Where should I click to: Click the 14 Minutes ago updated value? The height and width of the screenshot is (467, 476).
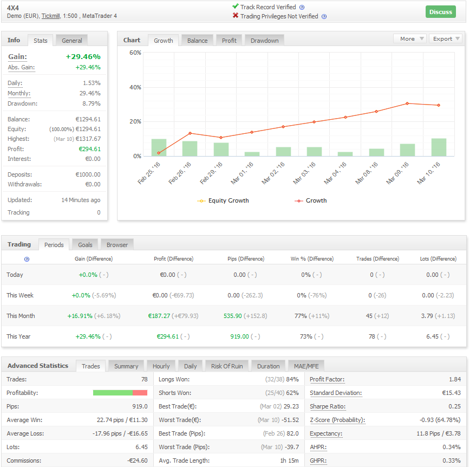tap(81, 200)
